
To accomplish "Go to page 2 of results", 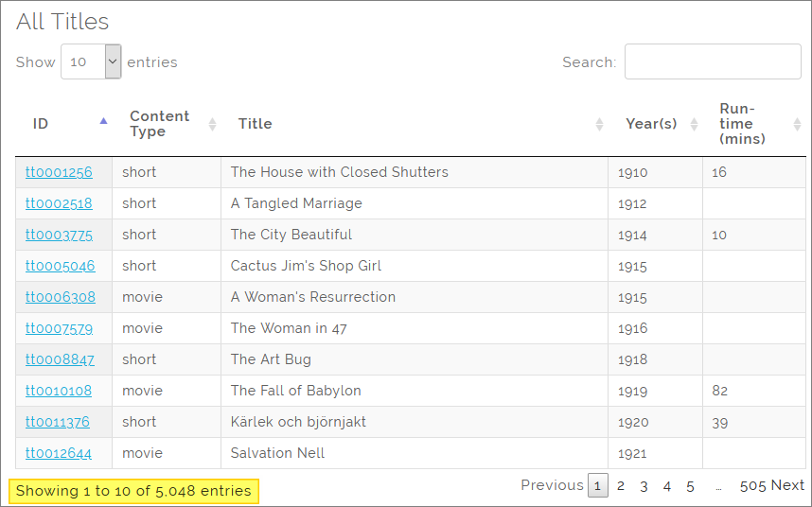I will 621,486.
